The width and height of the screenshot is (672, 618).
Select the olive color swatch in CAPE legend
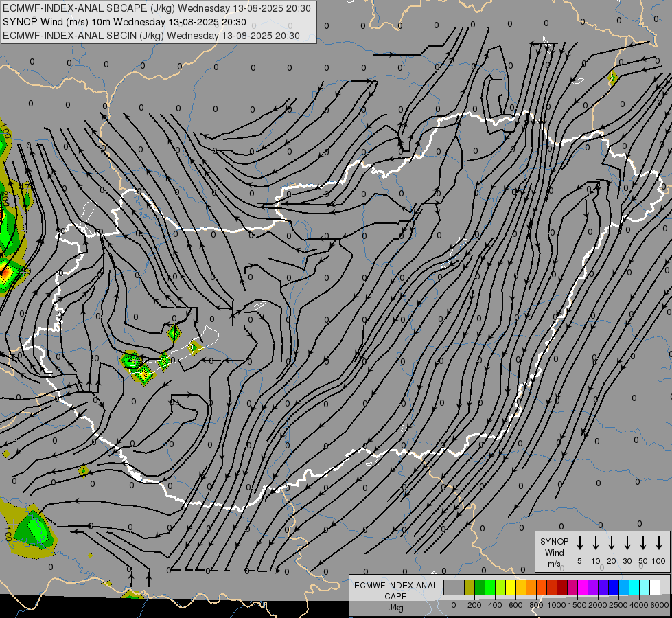coord(470,587)
